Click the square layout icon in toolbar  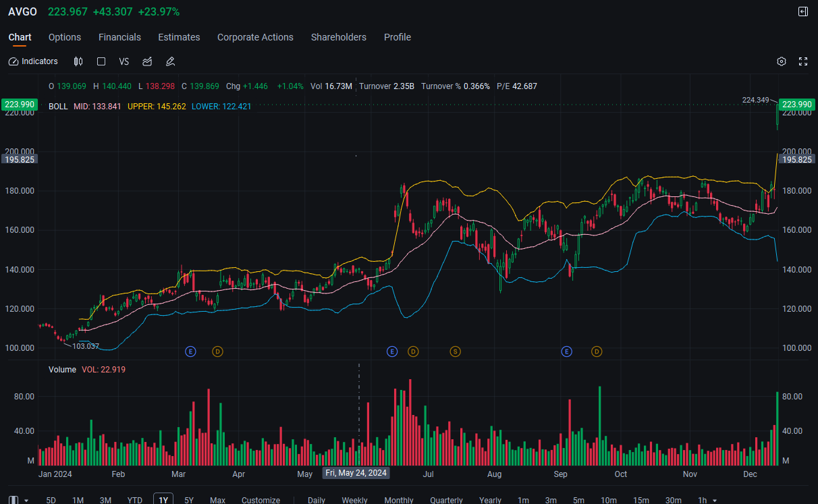pyautogui.click(x=101, y=61)
